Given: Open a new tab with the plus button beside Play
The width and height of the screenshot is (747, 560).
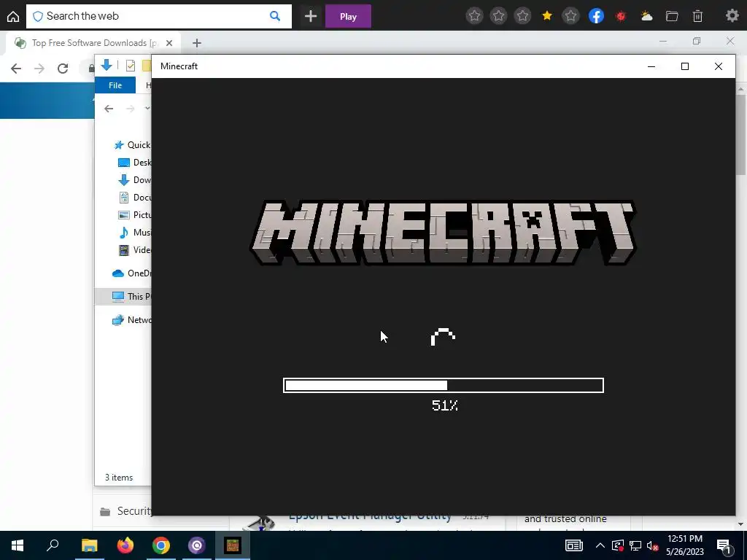Looking at the screenshot, I should point(311,16).
